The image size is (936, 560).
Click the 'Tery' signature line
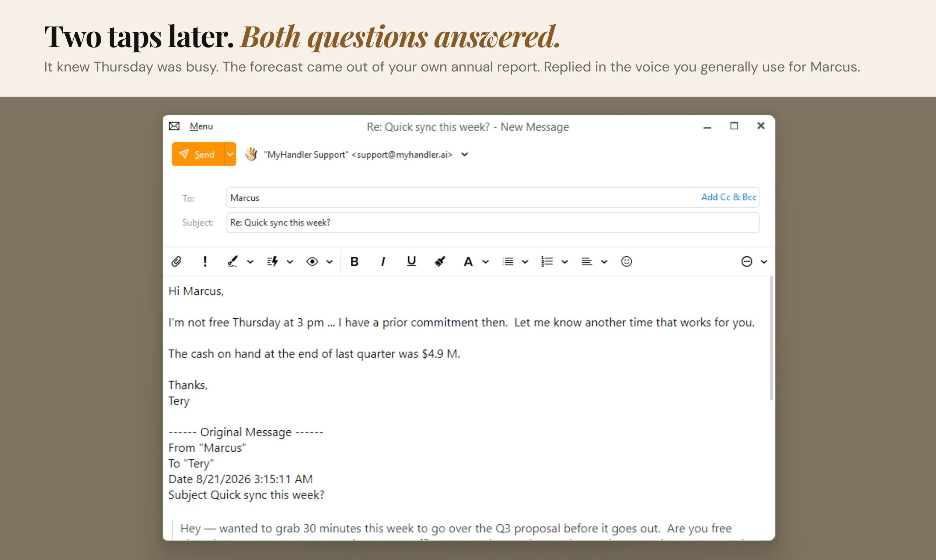tap(179, 401)
